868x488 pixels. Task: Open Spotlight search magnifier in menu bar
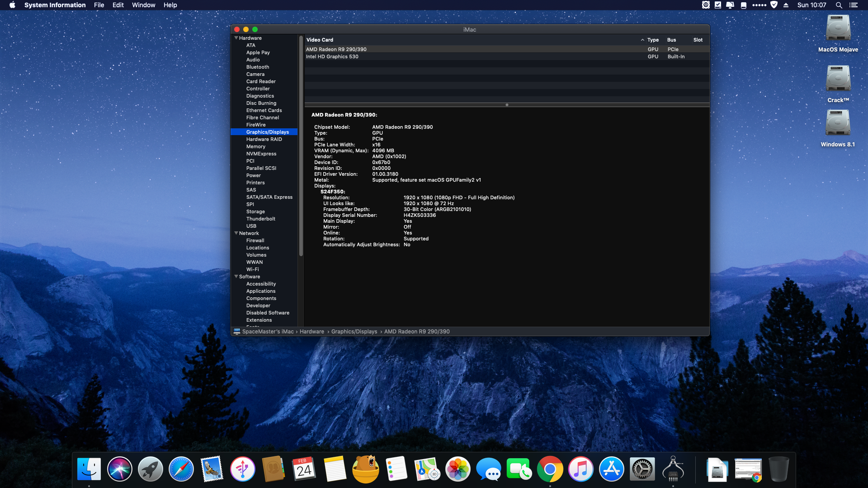tap(839, 5)
